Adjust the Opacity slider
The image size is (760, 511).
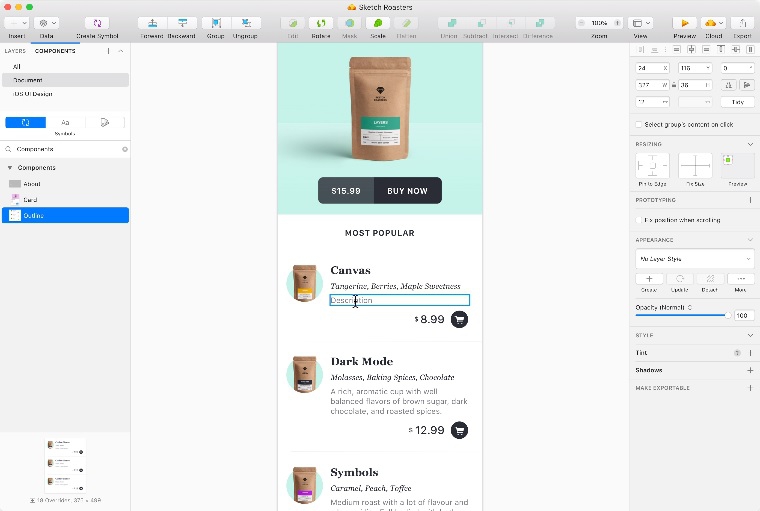pos(681,315)
